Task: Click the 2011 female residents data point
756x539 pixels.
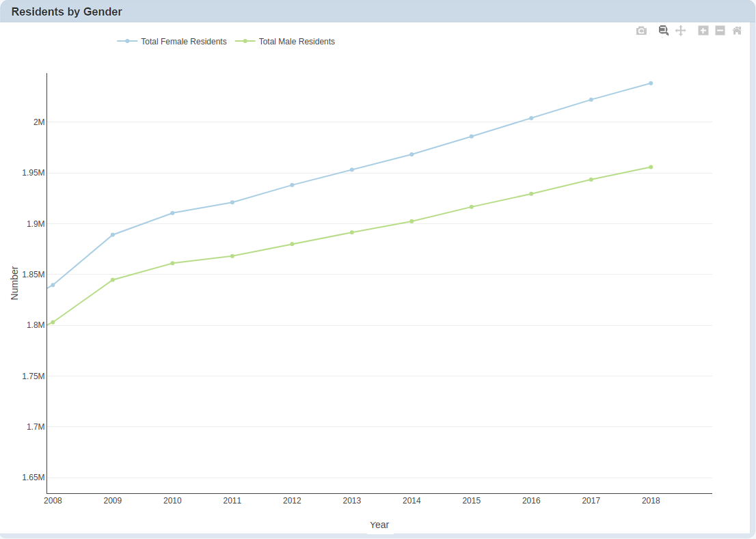Action: (232, 202)
